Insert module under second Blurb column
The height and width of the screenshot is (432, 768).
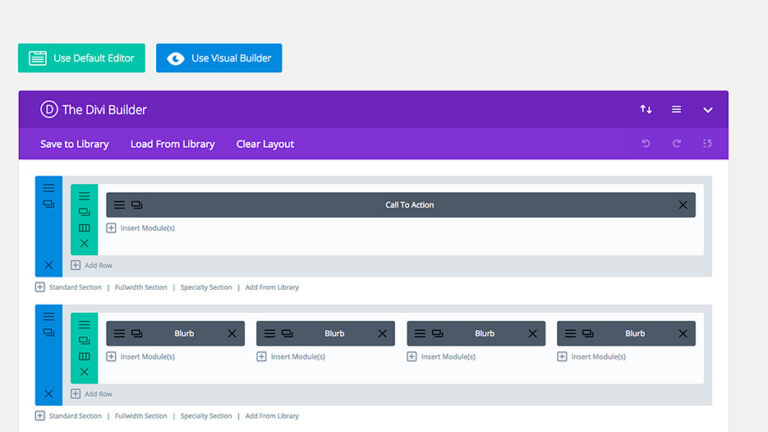pyautogui.click(x=291, y=357)
